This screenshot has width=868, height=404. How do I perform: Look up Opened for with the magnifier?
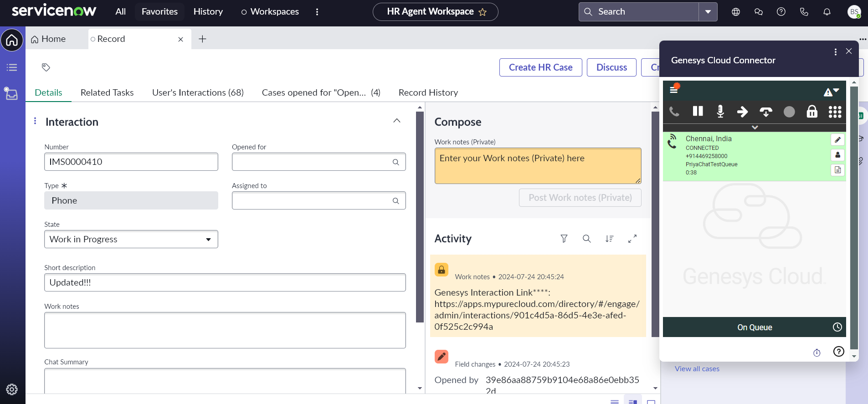tap(395, 162)
